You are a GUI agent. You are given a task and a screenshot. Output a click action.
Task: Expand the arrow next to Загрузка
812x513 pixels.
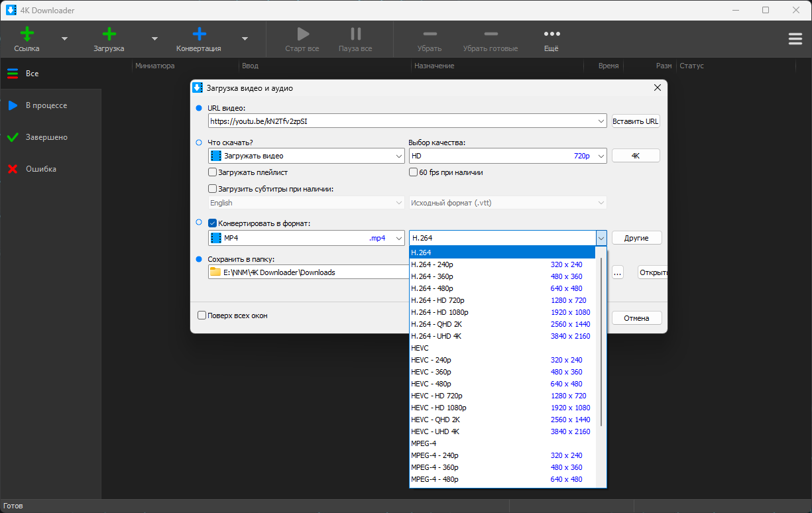pos(154,39)
